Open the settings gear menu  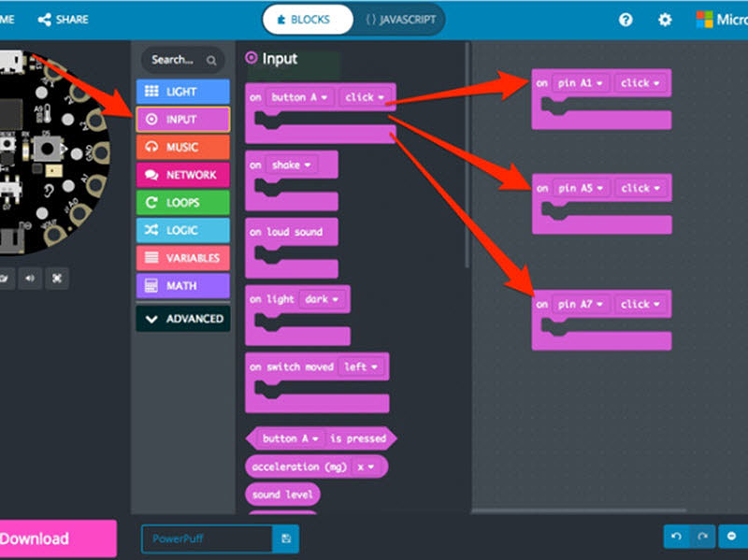click(x=665, y=20)
